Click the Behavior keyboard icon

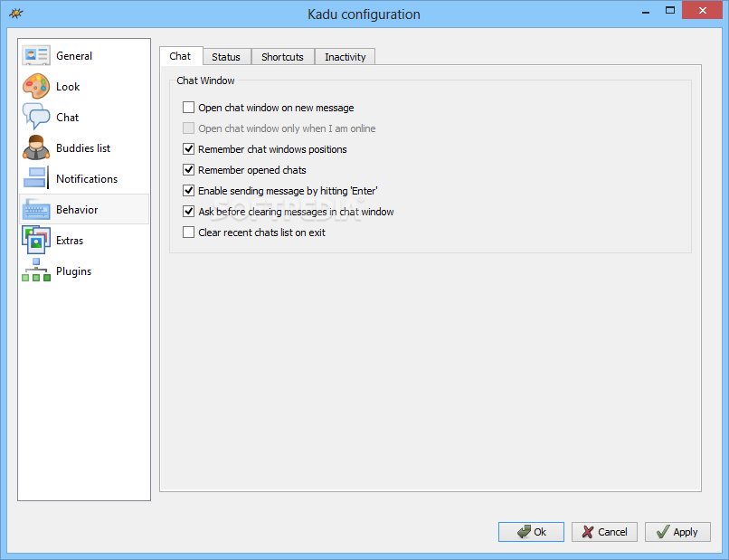tap(36, 209)
